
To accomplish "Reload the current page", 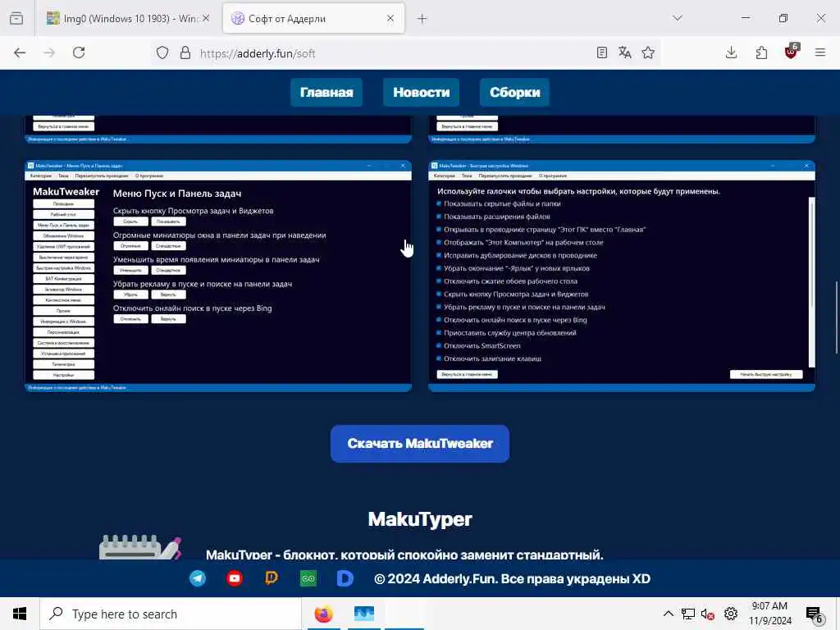I will 79,52.
